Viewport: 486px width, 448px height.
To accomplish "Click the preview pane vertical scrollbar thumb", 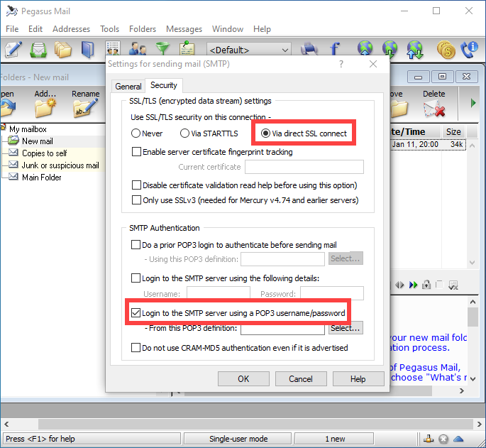I will pos(473,317).
